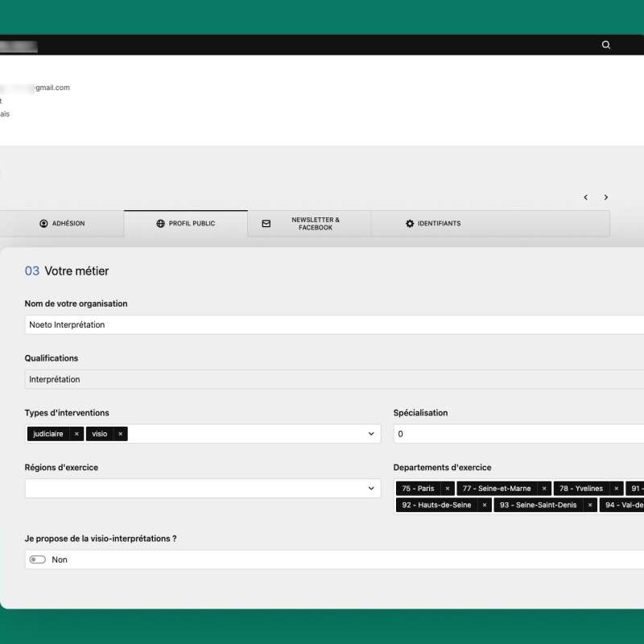This screenshot has width=644, height=644.
Task: Click the search magnifier icon
Action: (x=606, y=45)
